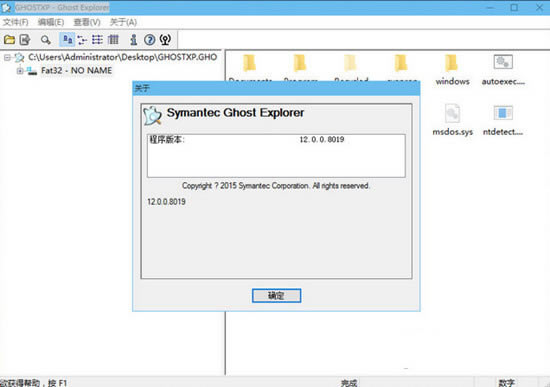Click the extract/export file toolbar icon
This screenshot has height=387, width=550.
pyautogui.click(x=25, y=40)
